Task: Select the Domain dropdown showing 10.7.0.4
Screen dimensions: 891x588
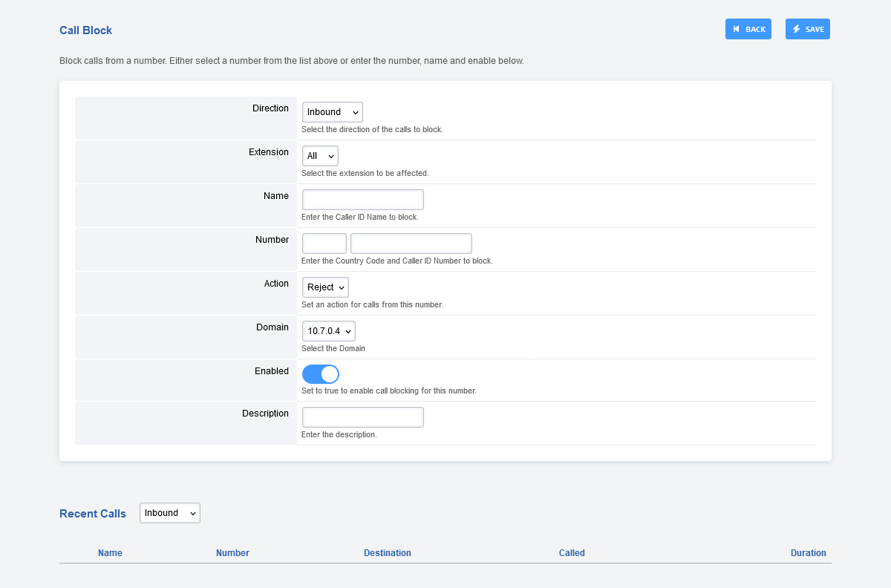Action: click(x=328, y=331)
